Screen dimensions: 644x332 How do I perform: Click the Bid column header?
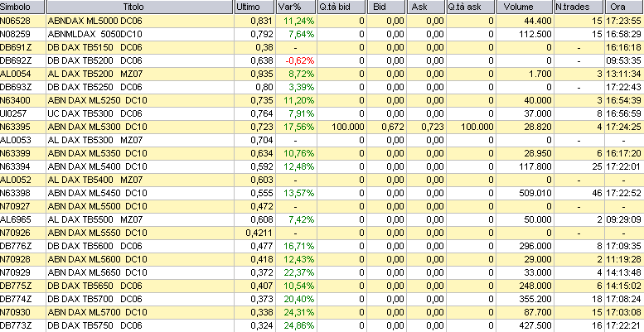coord(386,7)
